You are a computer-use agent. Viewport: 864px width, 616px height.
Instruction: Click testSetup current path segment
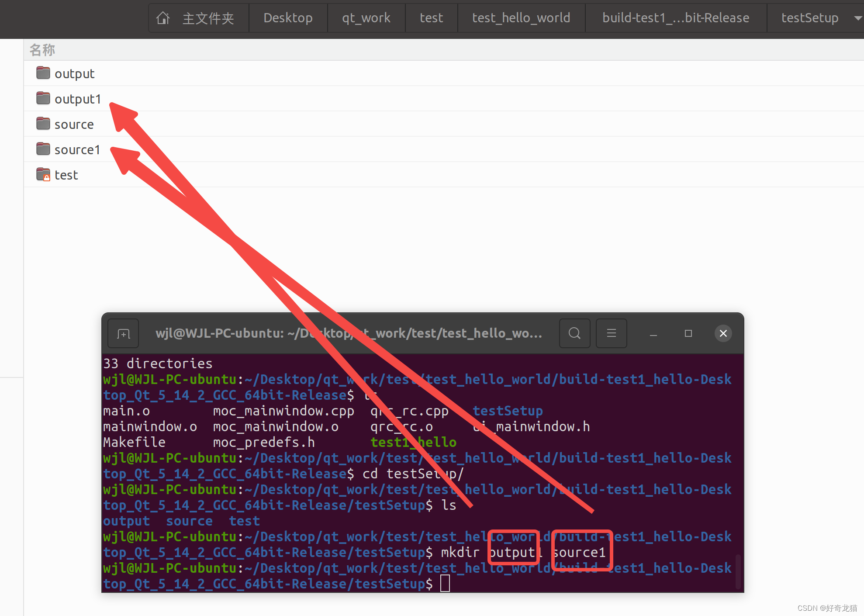coord(809,18)
